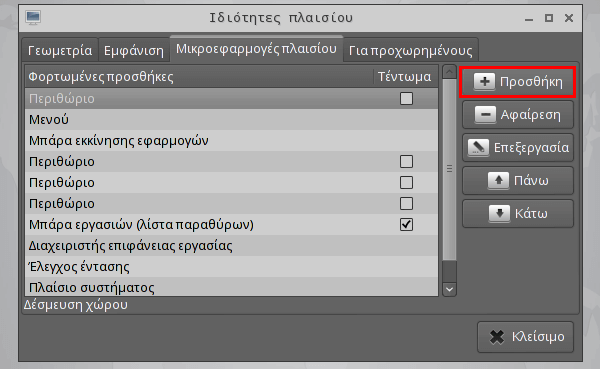Screen dimensions: 600x369
Task: Select Μπάρα εργασιών (λίστα παραθύρων) row
Action: tap(232, 224)
